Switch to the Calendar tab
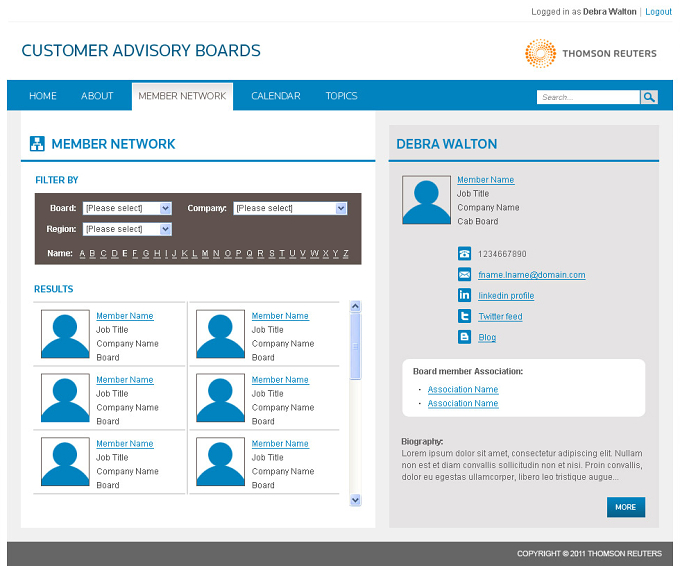The width and height of the screenshot is (680, 566). [x=276, y=96]
